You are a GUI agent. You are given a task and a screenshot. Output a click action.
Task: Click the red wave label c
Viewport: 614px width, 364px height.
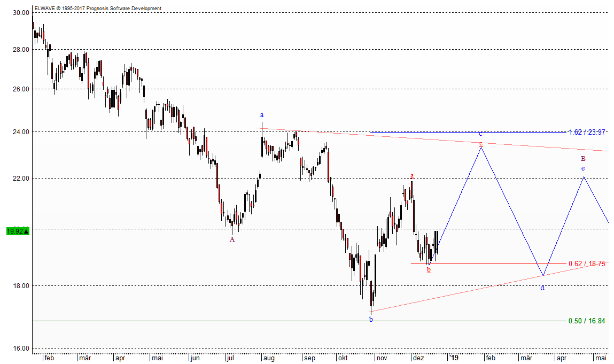(481, 143)
